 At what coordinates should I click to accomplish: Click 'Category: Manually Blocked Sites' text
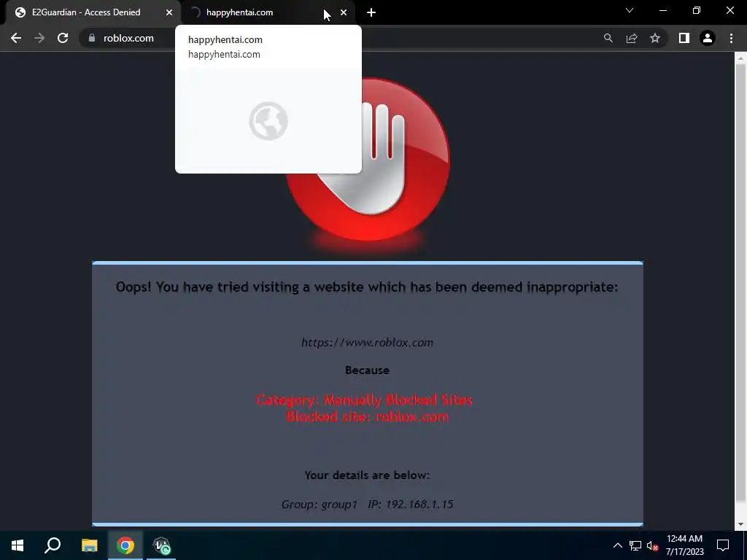365,400
